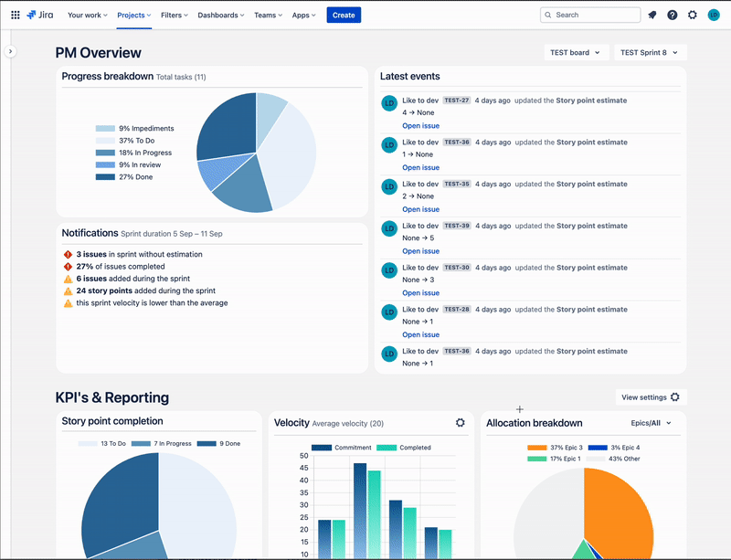Click the yellow warning icon beside 6 issues

[68, 279]
